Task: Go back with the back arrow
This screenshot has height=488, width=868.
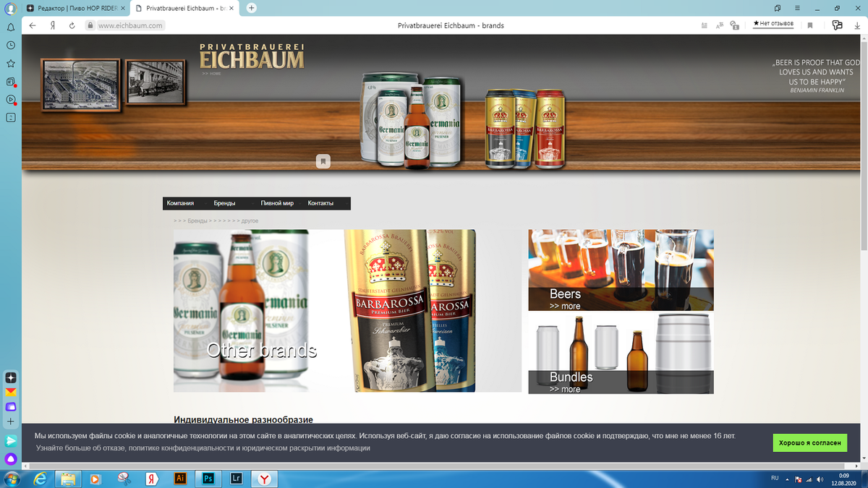Action: pyautogui.click(x=33, y=25)
